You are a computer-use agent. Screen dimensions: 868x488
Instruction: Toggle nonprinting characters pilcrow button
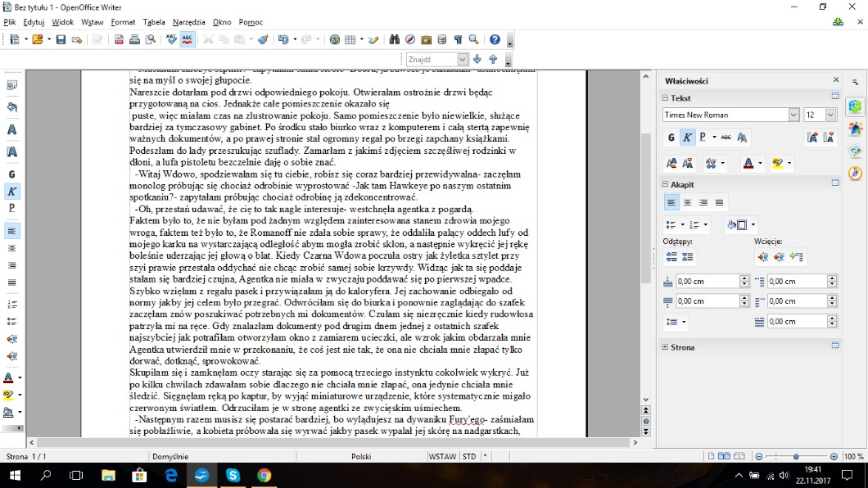coord(459,39)
